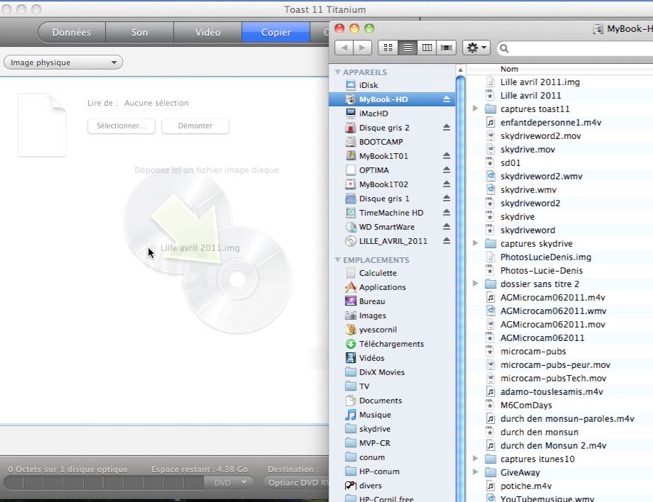Select file skydriveword2.wmv
The width and height of the screenshot is (653, 502).
pyautogui.click(x=541, y=176)
